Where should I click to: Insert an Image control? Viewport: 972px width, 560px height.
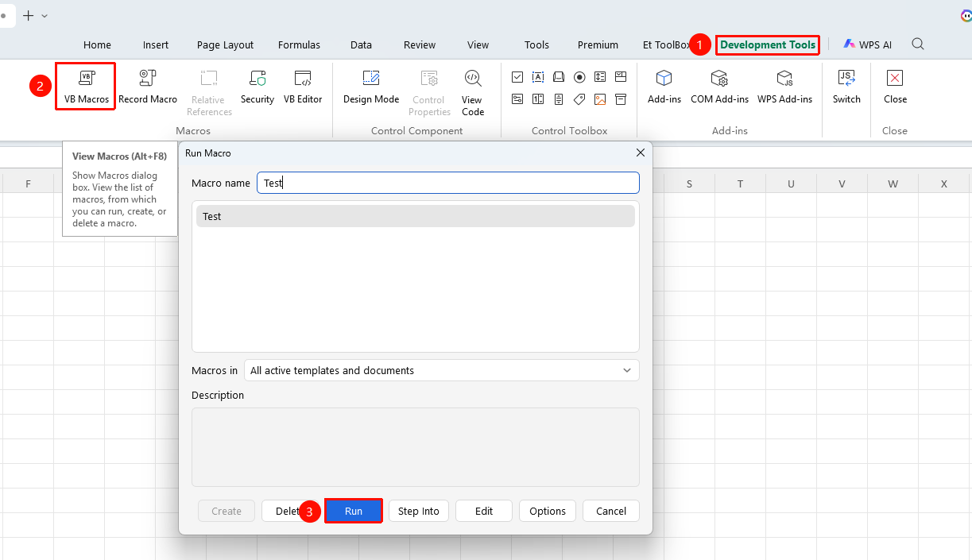[x=600, y=99]
